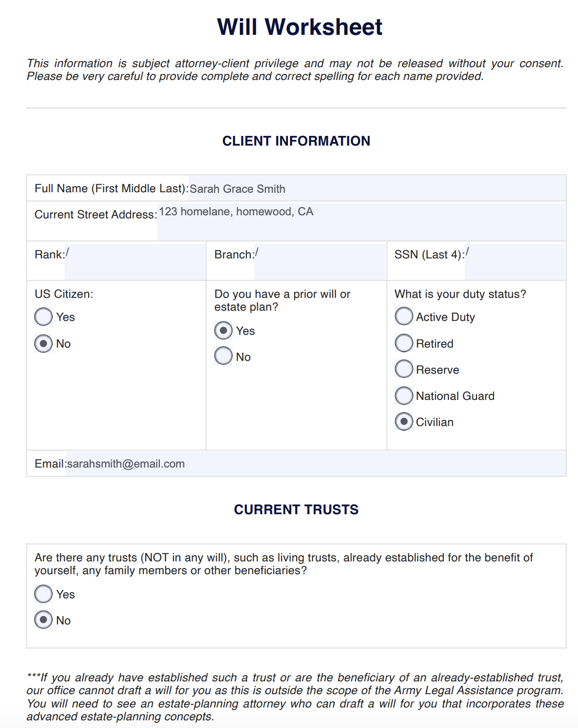Choose Yes for prior will or estate plan
Viewport: 578px width, 728px height.
(223, 331)
